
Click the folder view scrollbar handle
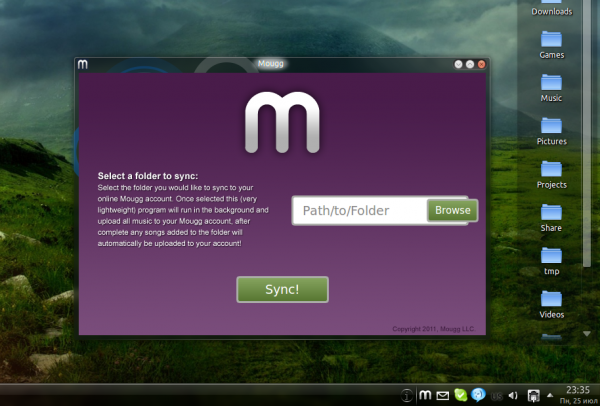587,132
